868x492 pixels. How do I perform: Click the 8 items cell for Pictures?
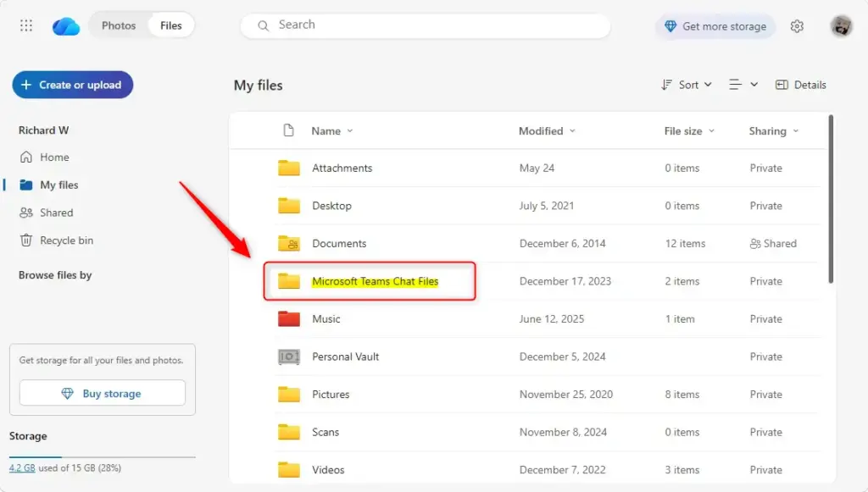pos(682,394)
